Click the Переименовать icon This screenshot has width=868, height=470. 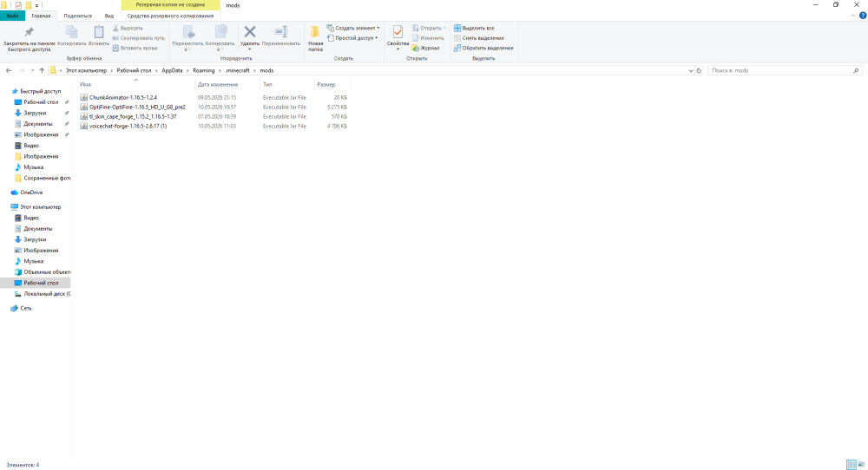pos(281,32)
